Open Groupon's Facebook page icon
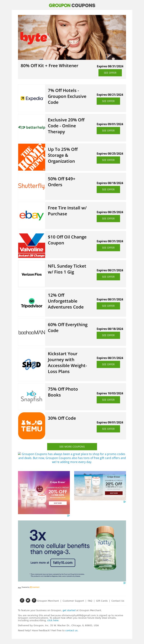The image size is (144, 644). (x=22, y=601)
